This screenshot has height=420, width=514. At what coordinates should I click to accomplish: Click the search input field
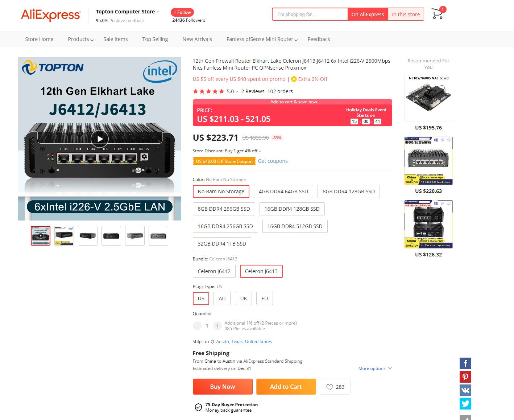point(310,15)
